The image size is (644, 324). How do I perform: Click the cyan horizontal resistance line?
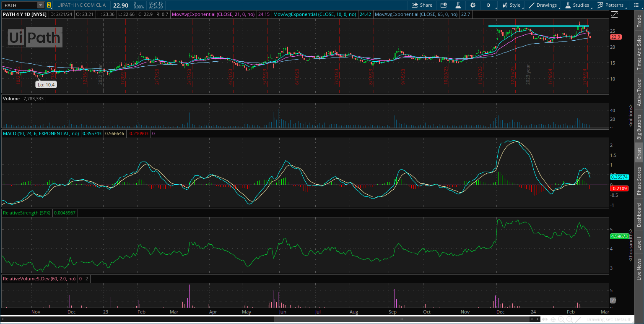tap(538, 26)
